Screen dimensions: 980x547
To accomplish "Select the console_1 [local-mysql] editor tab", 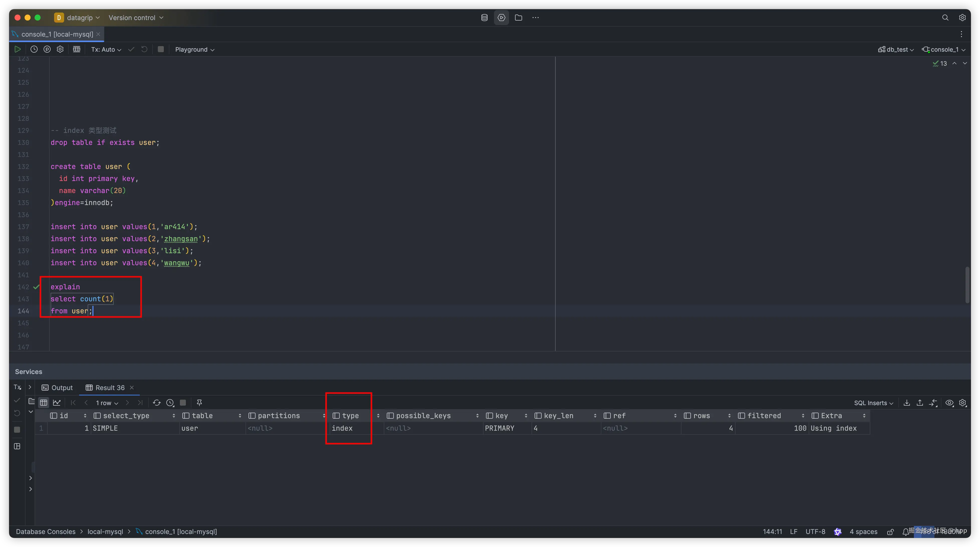I will point(57,34).
